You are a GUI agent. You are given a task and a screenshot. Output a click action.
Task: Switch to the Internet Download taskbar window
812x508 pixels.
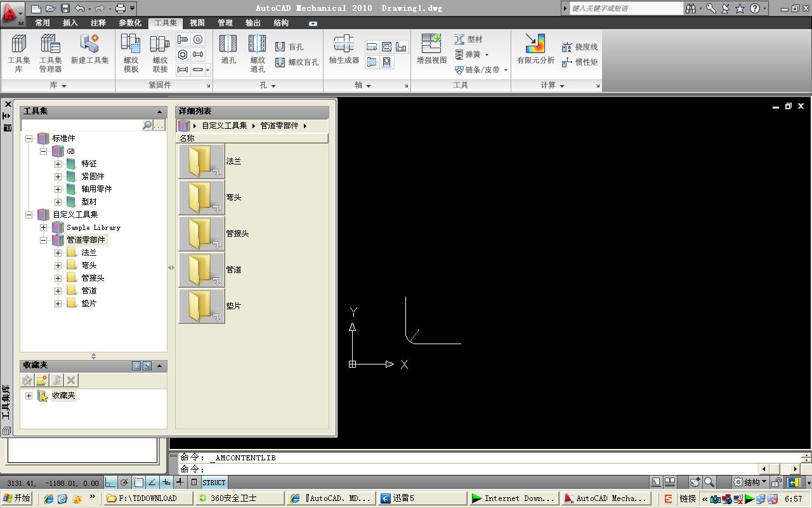click(514, 498)
